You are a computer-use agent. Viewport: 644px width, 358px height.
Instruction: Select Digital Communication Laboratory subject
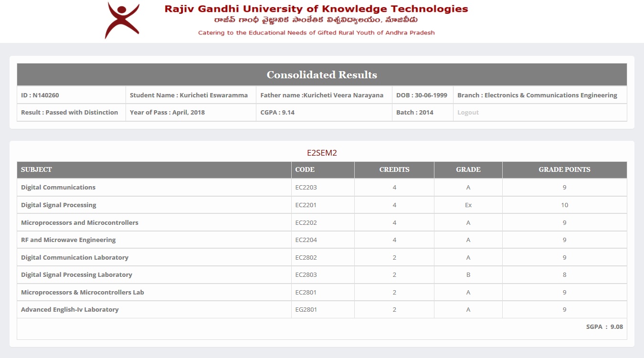74,258
